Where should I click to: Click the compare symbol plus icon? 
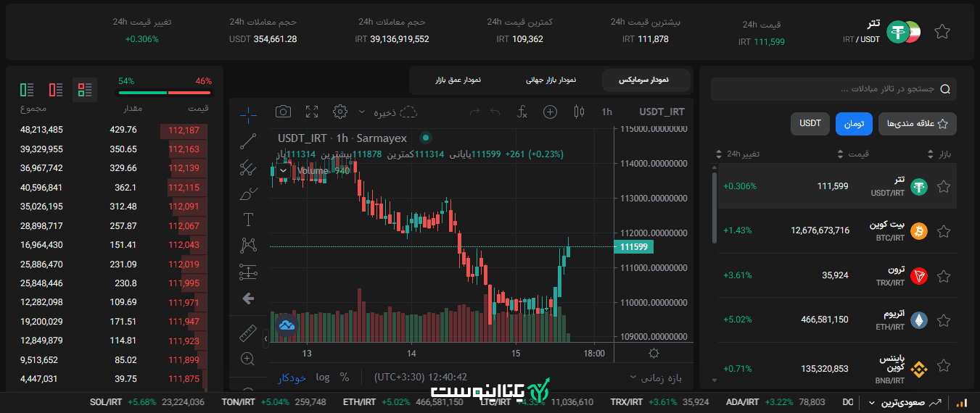pyautogui.click(x=551, y=112)
